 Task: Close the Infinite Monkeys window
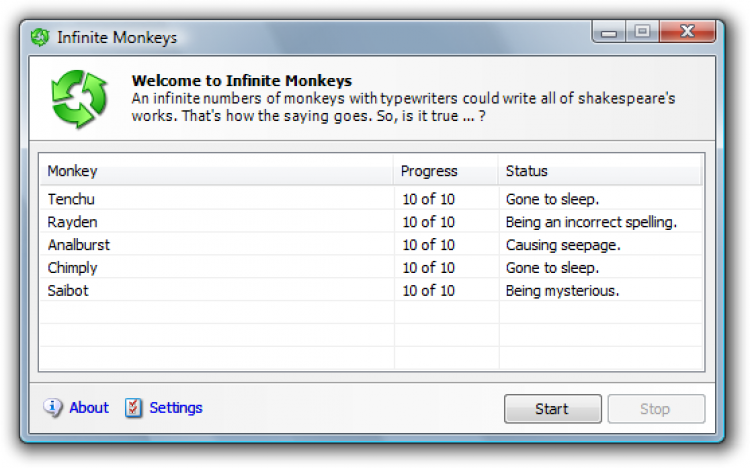[x=687, y=32]
